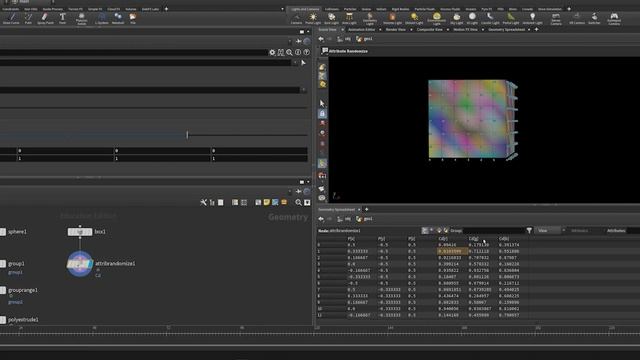Screen dimensions: 640x360
Task: Add a Stereo Camera from the shelf
Action: coord(556,19)
